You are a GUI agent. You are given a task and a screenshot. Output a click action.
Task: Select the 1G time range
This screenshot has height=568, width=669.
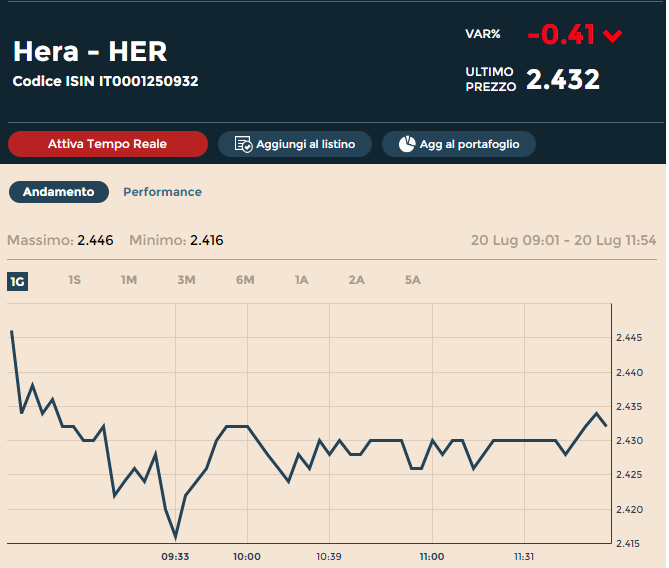click(17, 281)
